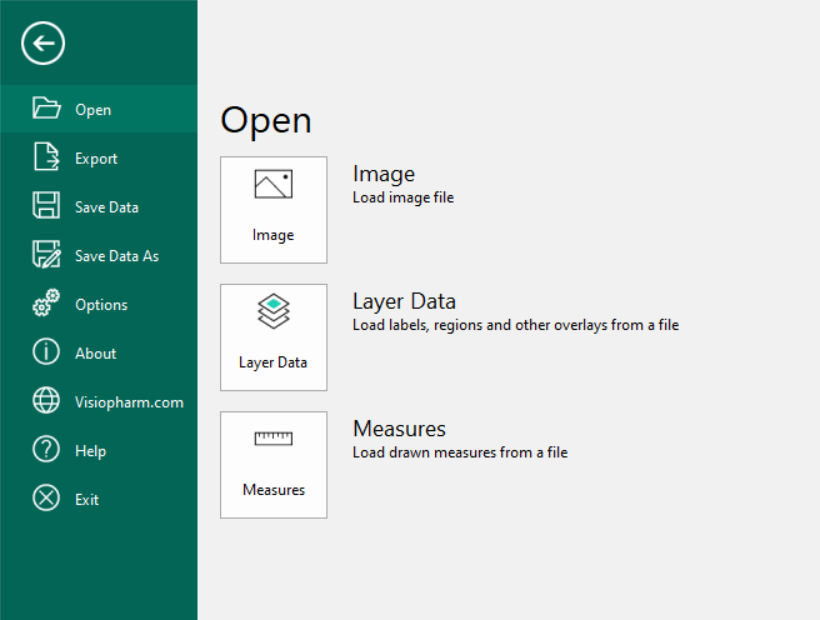Viewport: 820px width, 620px height.
Task: Click the large Image heading
Action: click(x=384, y=175)
